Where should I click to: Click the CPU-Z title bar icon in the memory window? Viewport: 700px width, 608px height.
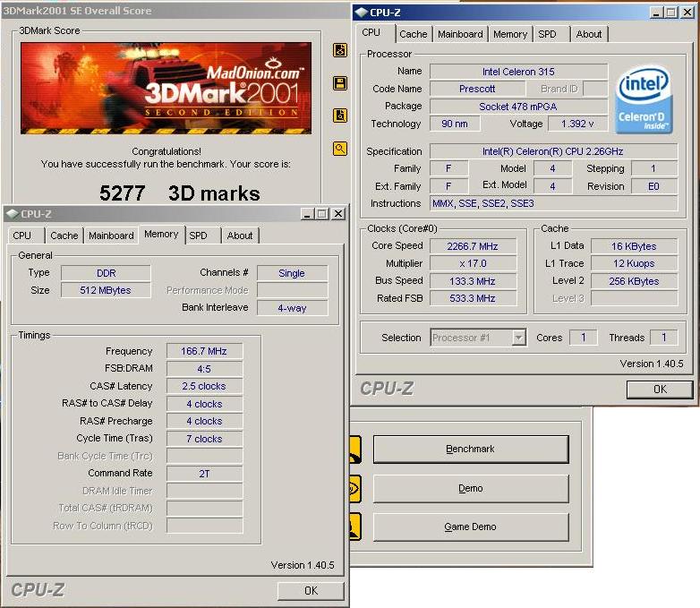12,214
